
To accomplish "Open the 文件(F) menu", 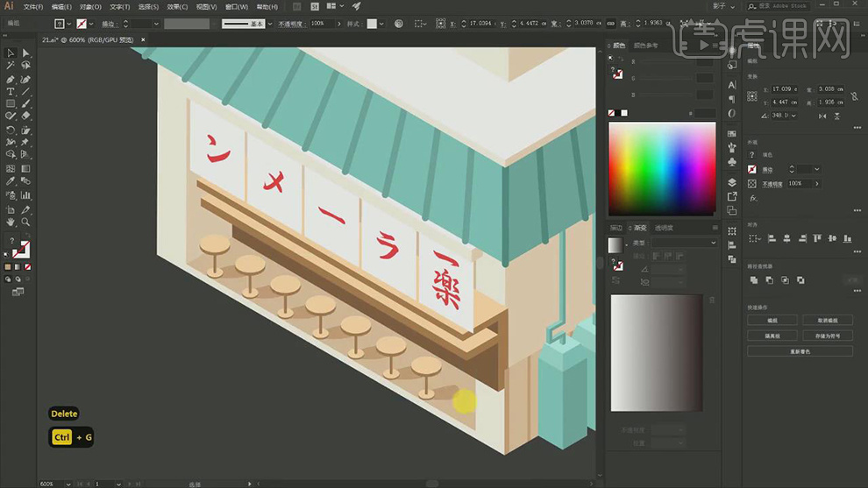I will pyautogui.click(x=33, y=7).
